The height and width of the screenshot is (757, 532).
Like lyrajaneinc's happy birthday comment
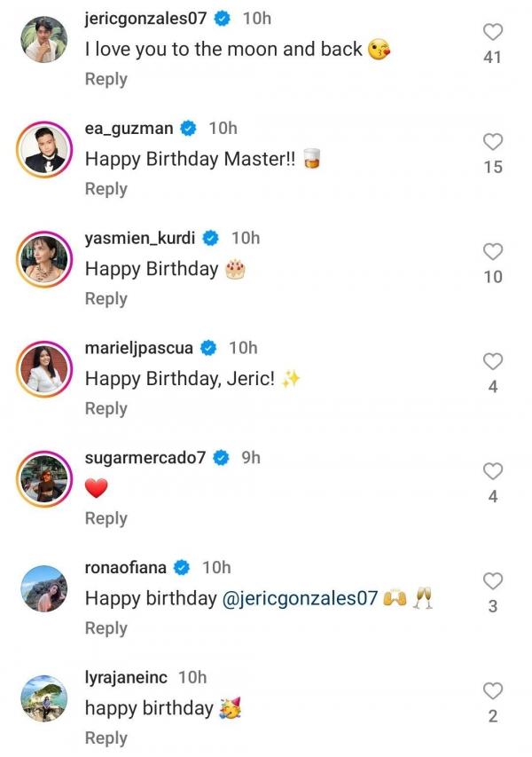pyautogui.click(x=492, y=690)
